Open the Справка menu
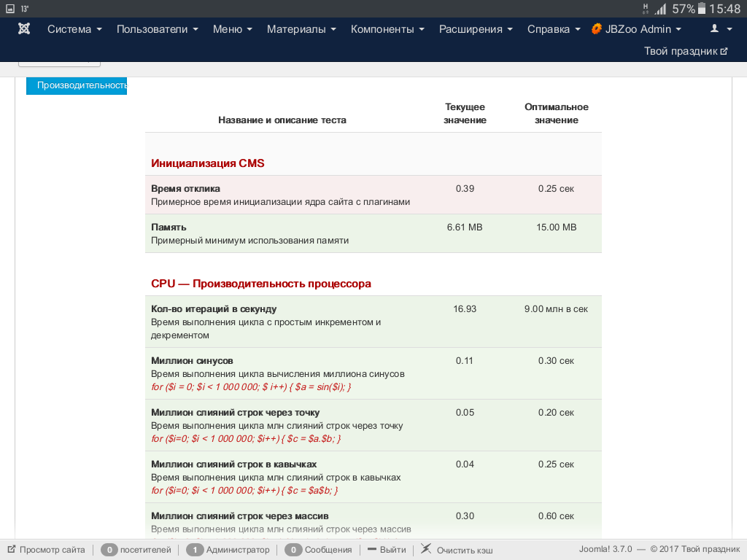 pyautogui.click(x=553, y=29)
